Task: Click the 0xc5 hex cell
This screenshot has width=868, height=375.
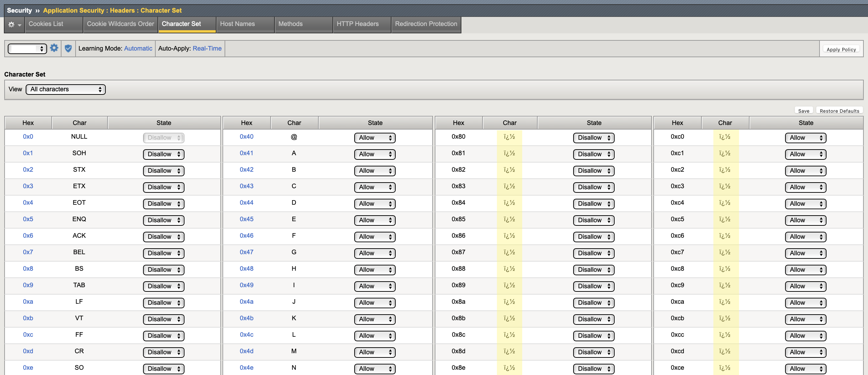Action: point(678,219)
